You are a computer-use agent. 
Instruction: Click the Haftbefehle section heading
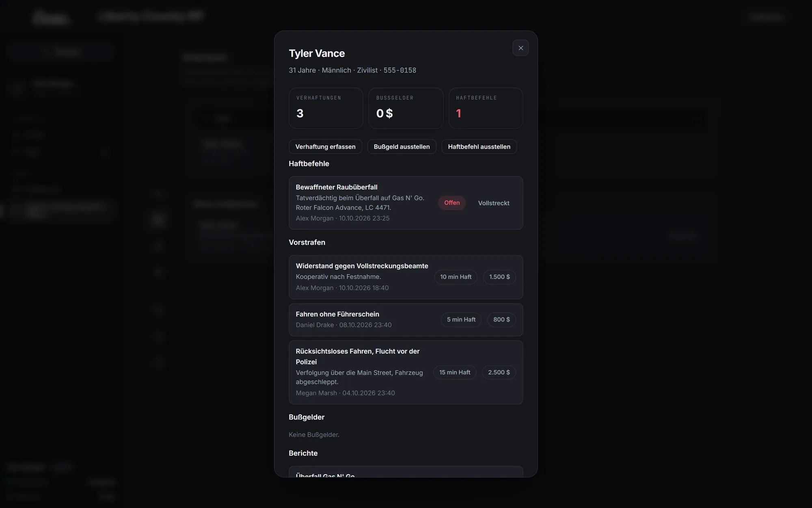point(309,164)
